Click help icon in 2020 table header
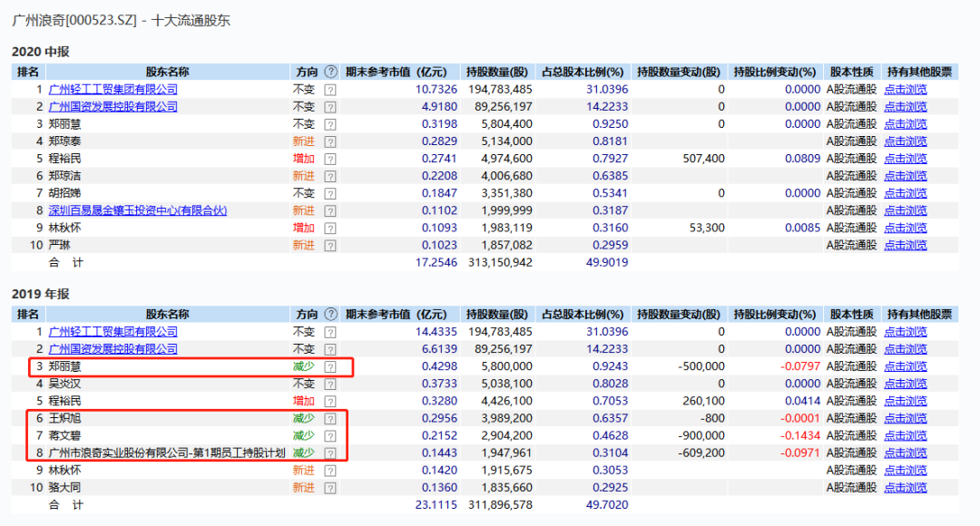The image size is (980, 526). (330, 72)
